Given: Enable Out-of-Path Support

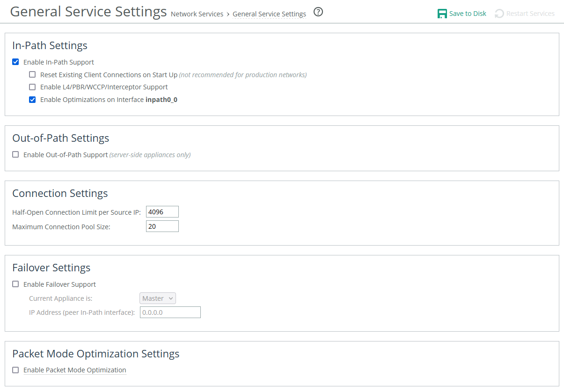Looking at the screenshot, I should click(15, 154).
